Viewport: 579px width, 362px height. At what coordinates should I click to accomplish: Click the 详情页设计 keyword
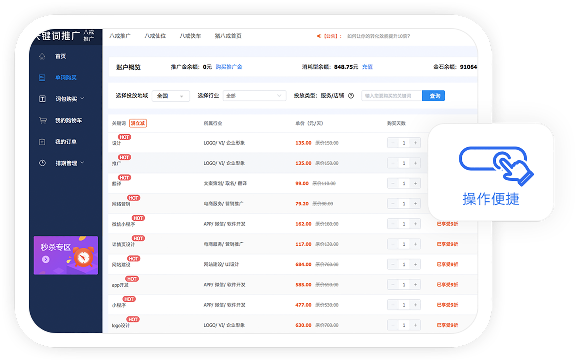[x=123, y=245]
